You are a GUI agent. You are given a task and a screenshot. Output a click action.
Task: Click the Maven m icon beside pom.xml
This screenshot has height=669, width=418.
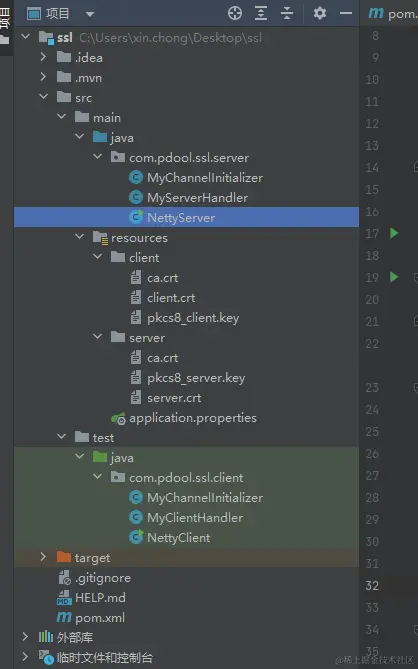point(64,617)
